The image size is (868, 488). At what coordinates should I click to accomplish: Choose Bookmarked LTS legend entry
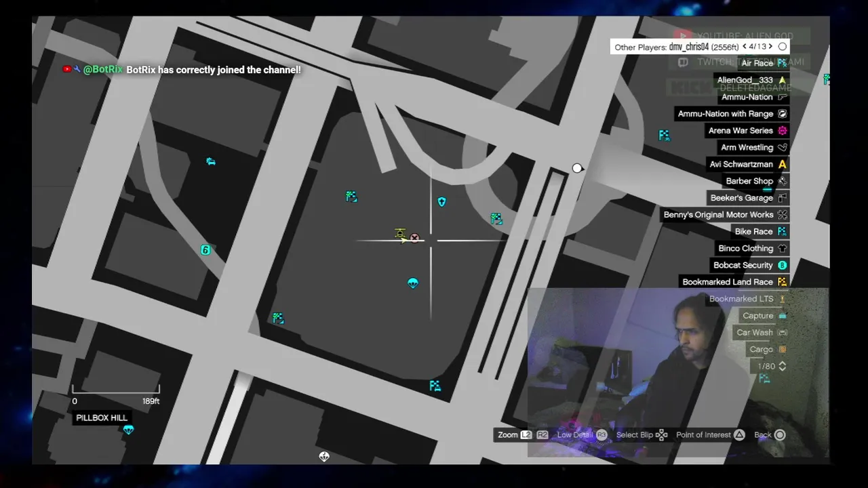[x=741, y=299]
